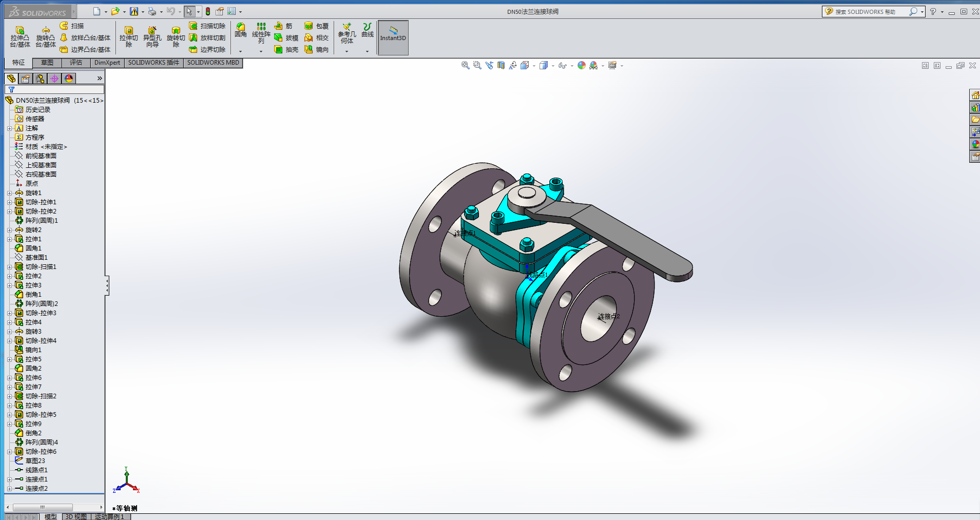This screenshot has height=520, width=980.
Task: Open the SOLIDWORKS MBD tab
Action: coord(213,63)
